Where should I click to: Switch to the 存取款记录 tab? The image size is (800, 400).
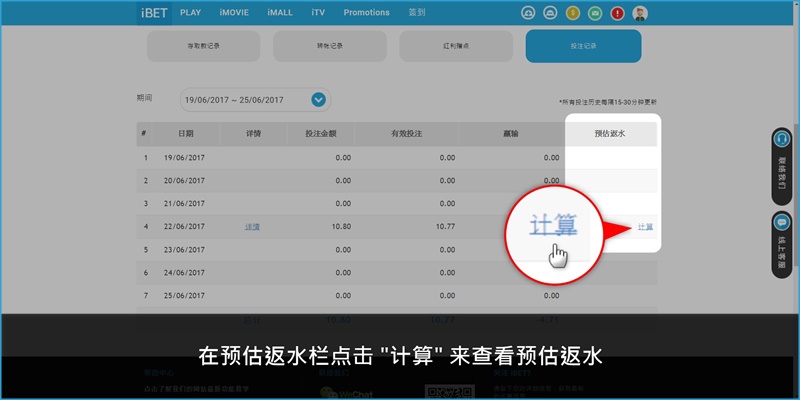pos(204,46)
